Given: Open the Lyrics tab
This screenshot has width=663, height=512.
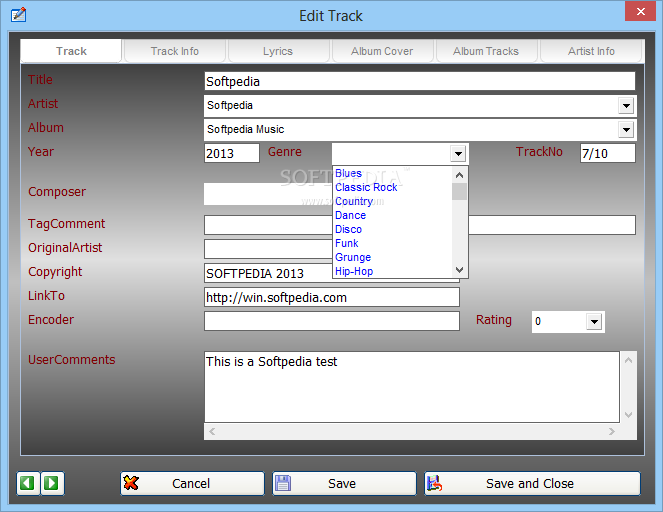Looking at the screenshot, I should point(278,51).
